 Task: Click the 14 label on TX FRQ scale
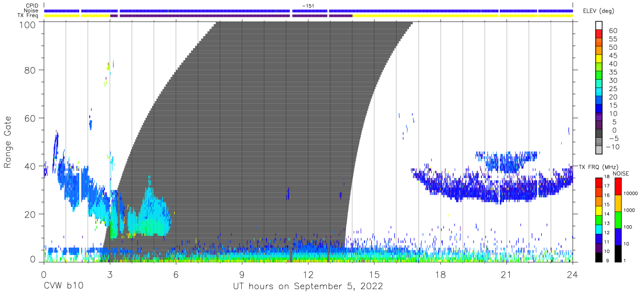point(606,214)
